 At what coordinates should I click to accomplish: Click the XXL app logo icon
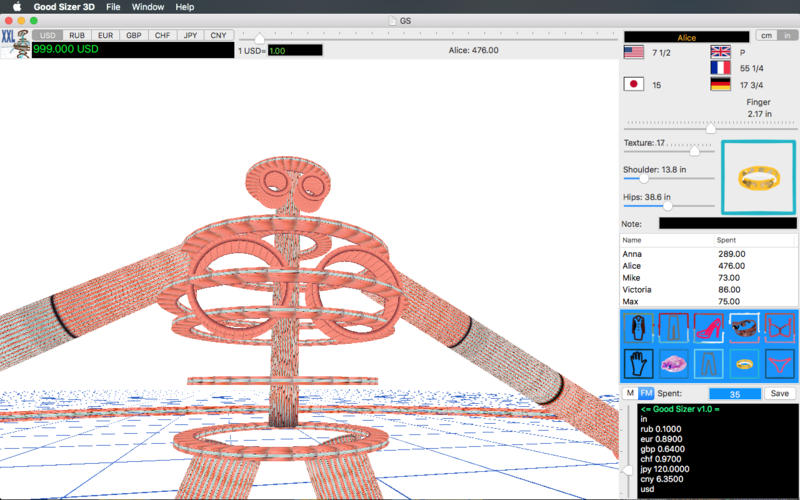coord(14,44)
